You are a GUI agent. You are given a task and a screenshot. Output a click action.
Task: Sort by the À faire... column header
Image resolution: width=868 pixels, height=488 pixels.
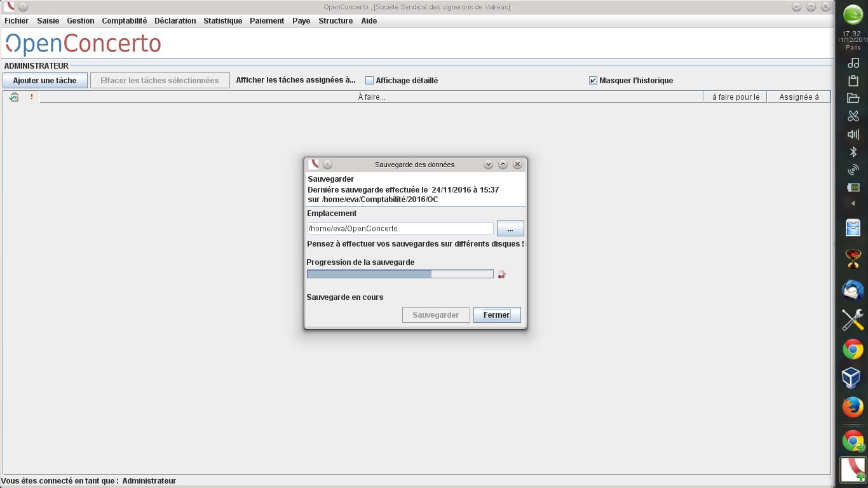(x=371, y=97)
